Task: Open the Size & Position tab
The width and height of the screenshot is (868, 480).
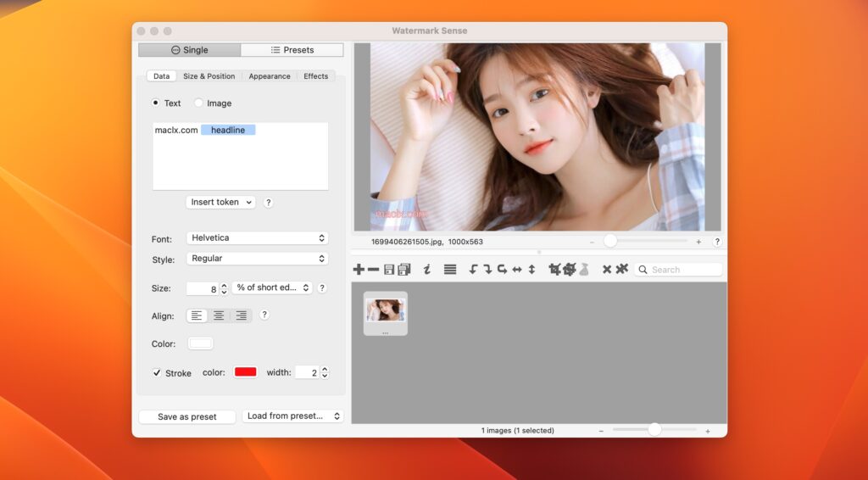Action: (209, 76)
